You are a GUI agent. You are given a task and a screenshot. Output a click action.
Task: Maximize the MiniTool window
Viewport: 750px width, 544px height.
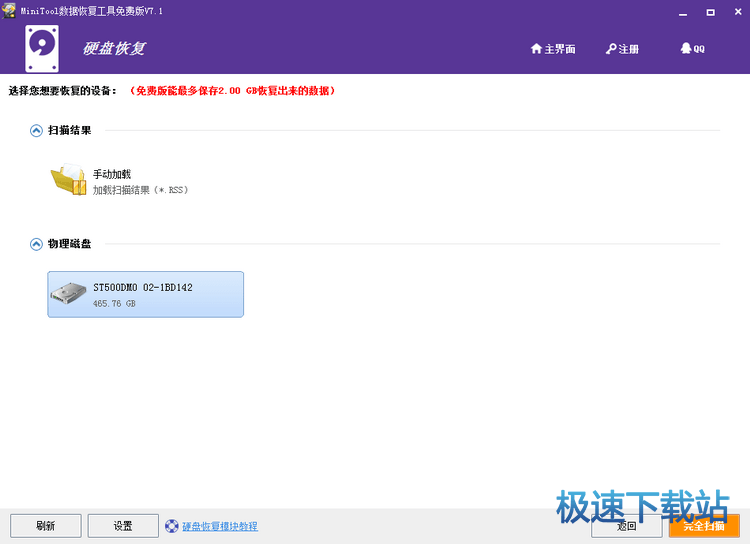point(711,12)
